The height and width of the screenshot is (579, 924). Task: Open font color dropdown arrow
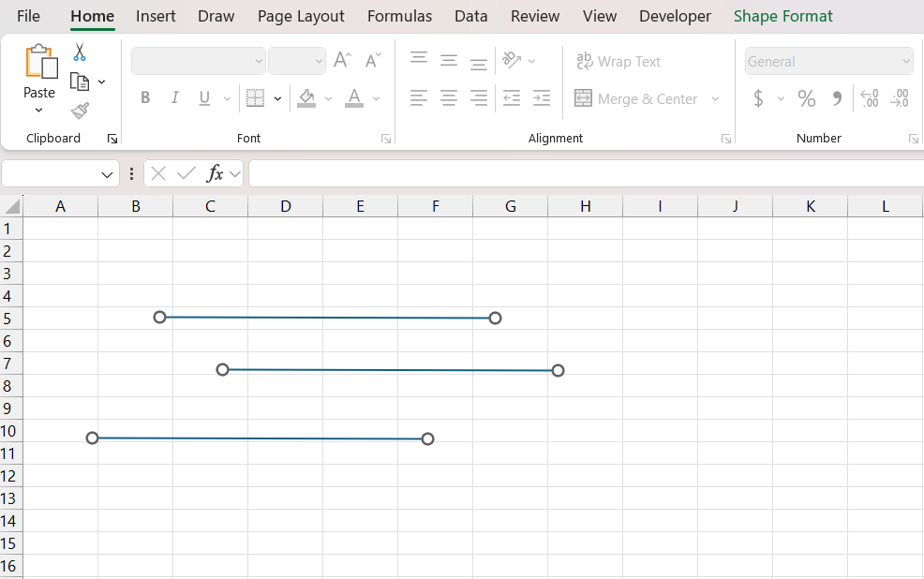click(376, 98)
